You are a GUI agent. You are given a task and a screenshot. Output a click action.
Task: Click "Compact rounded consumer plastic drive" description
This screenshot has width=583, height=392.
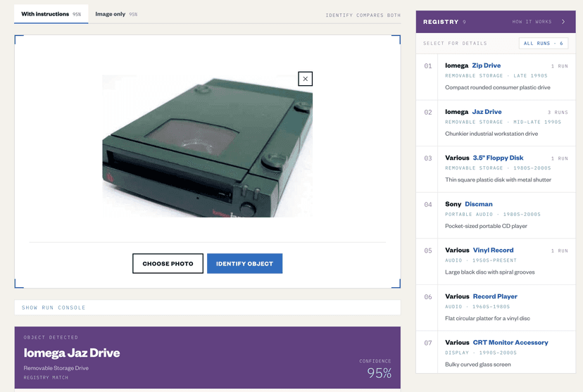click(498, 87)
